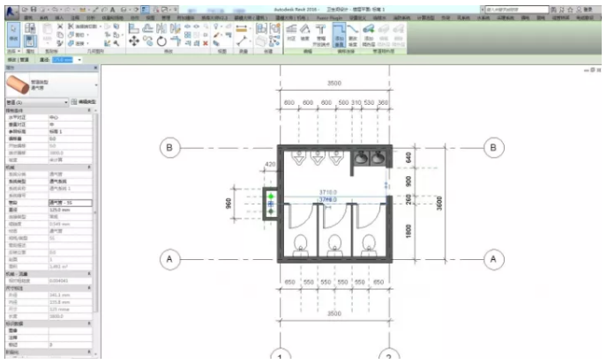The image size is (607, 364).
Task: Open the Systems ribbon tab
Action: [x=44, y=19]
